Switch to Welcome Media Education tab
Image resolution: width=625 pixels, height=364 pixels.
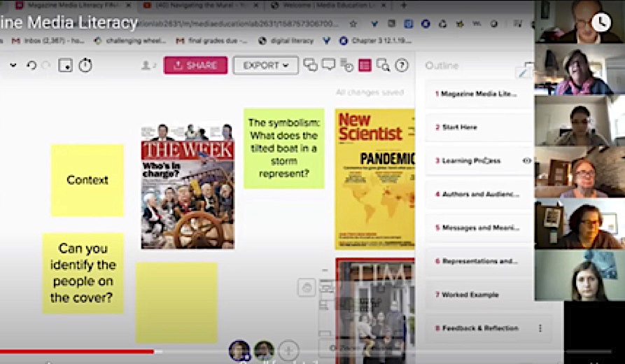pyautogui.click(x=329, y=6)
